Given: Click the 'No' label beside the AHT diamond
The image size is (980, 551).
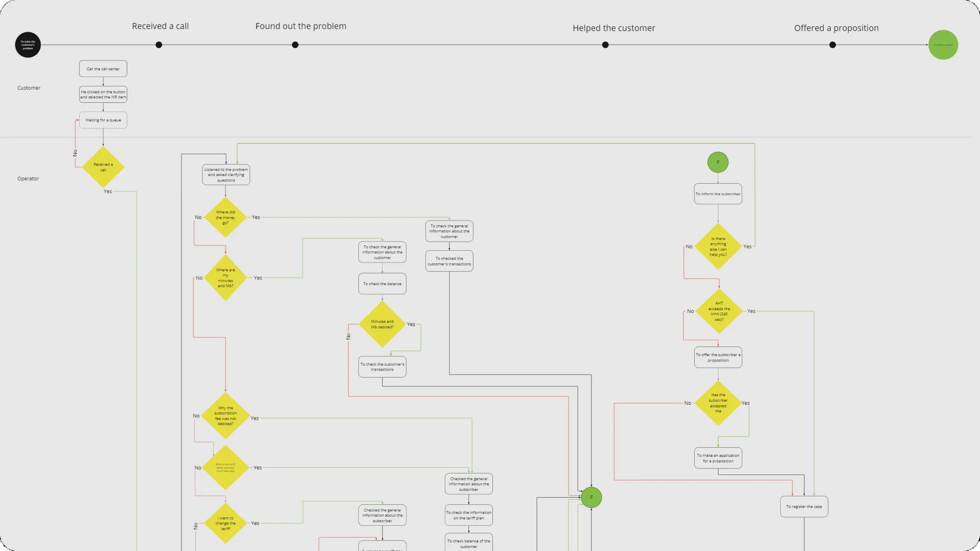Looking at the screenshot, I should (x=690, y=311).
